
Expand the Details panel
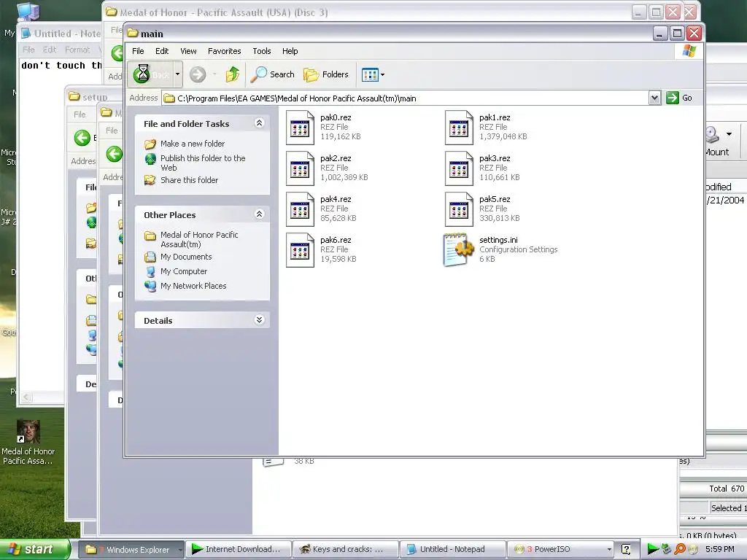[x=259, y=320]
